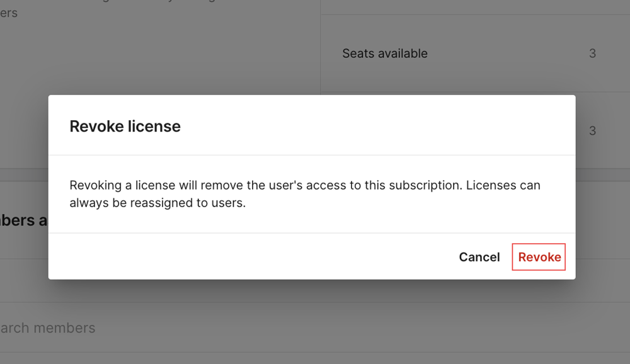Focus the Search members field
630x364 pixels.
[x=315, y=327]
